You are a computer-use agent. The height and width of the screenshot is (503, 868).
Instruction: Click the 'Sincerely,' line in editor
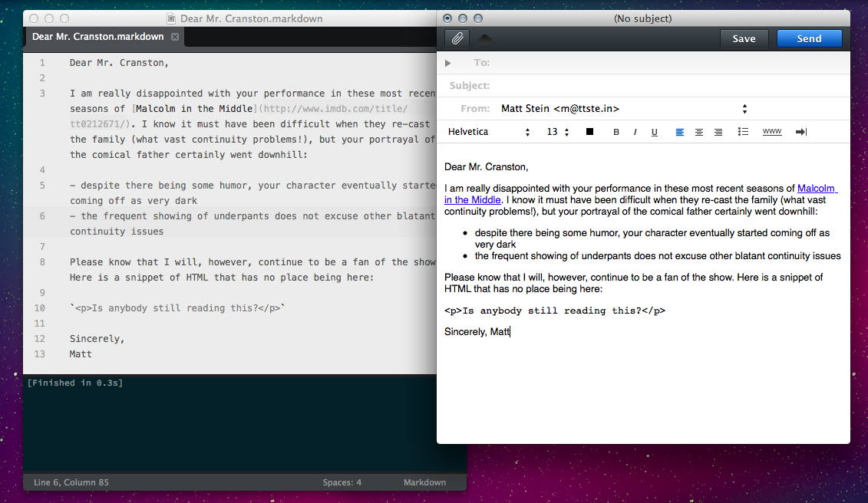(97, 339)
